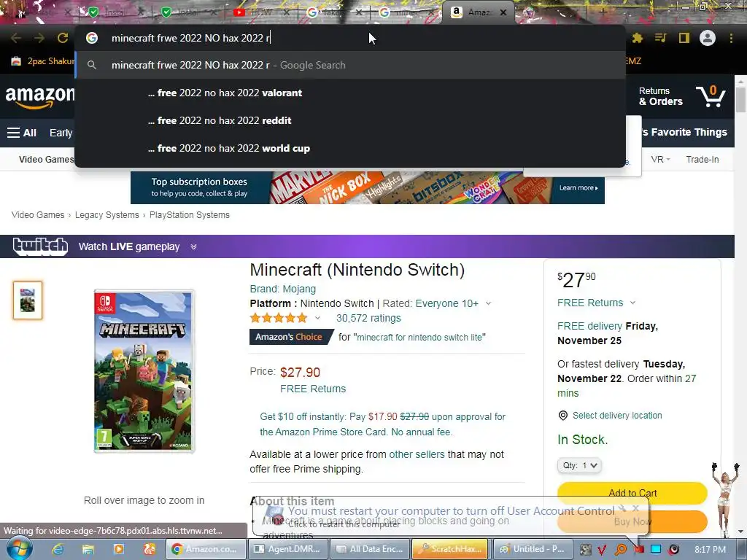Click the FREE Returns link under Price

pos(312,389)
